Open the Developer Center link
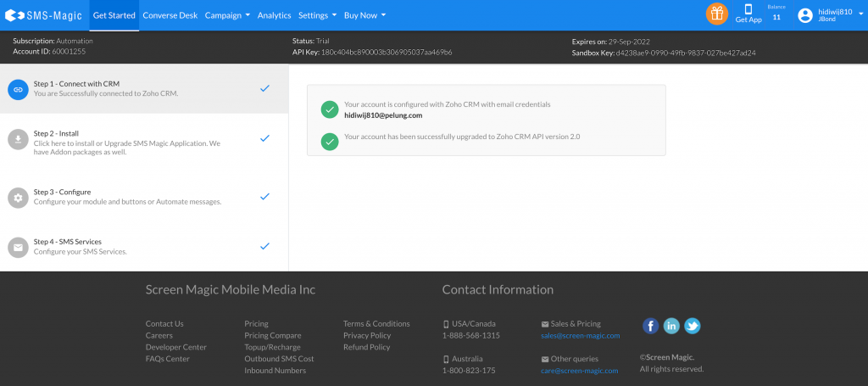The height and width of the screenshot is (386, 868). click(176, 347)
